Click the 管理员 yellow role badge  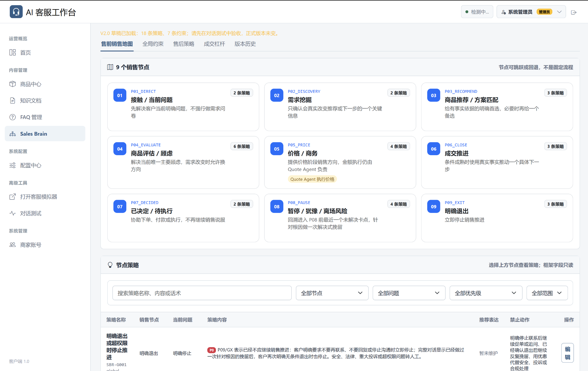544,12
